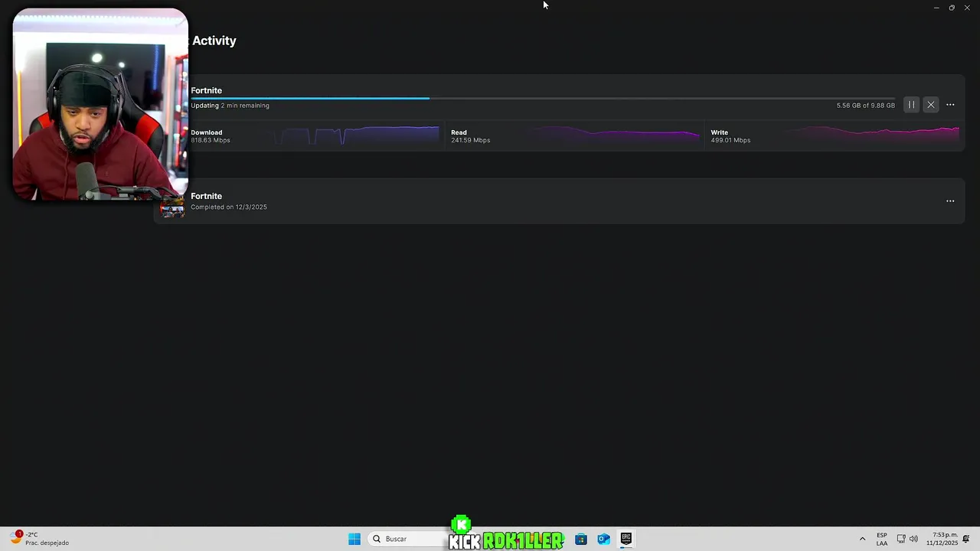Image resolution: width=980 pixels, height=551 pixels.
Task: Cancel the Fortnite update with the X
Action: pyautogui.click(x=931, y=105)
